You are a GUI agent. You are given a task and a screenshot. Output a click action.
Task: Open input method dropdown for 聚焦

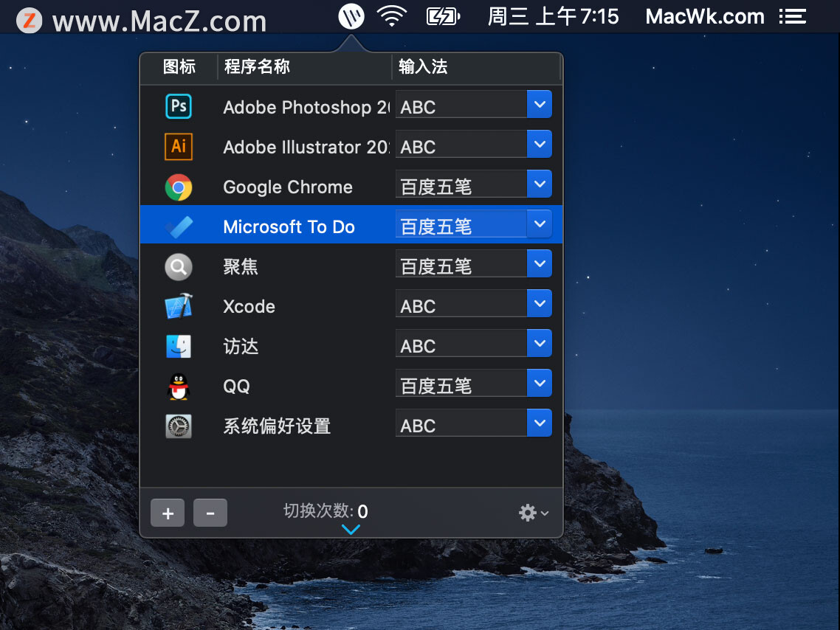click(540, 263)
